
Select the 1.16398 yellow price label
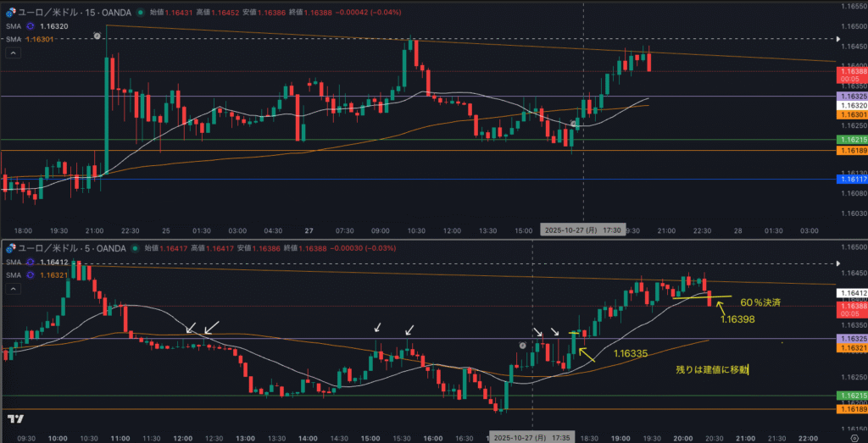[x=737, y=320]
